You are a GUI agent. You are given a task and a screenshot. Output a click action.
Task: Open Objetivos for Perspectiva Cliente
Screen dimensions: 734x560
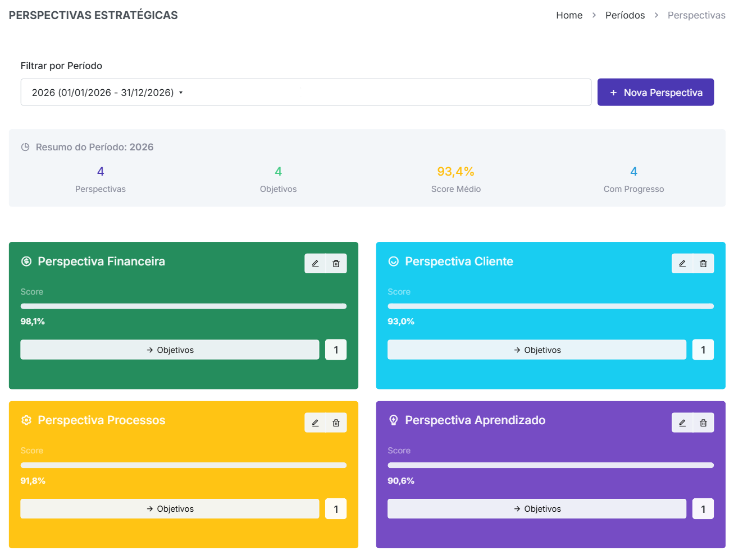[537, 350]
